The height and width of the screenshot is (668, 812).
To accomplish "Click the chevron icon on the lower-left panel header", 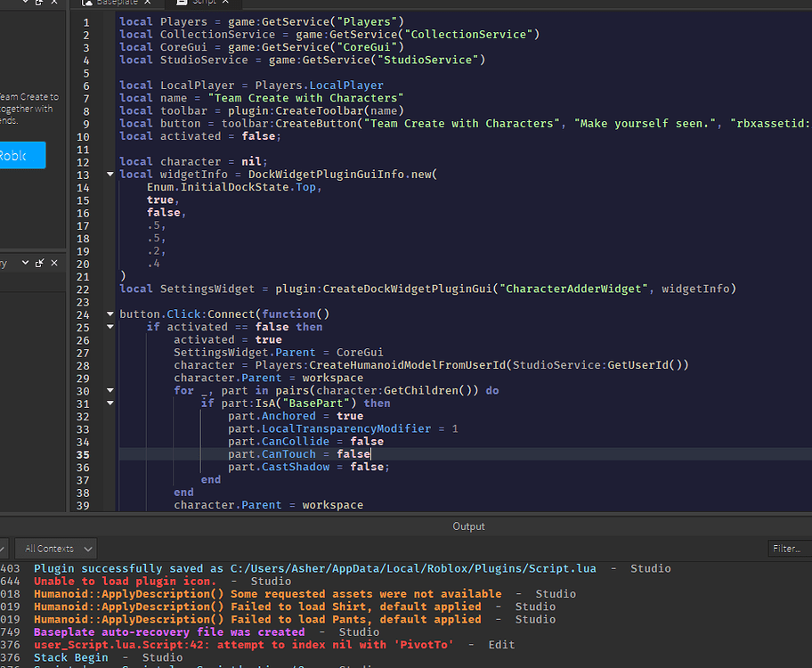I will [x=25, y=263].
